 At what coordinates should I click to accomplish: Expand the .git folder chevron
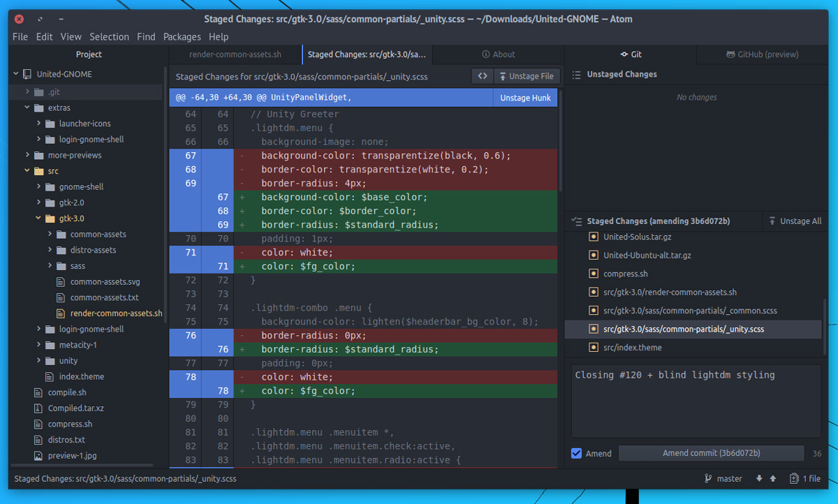(27, 91)
